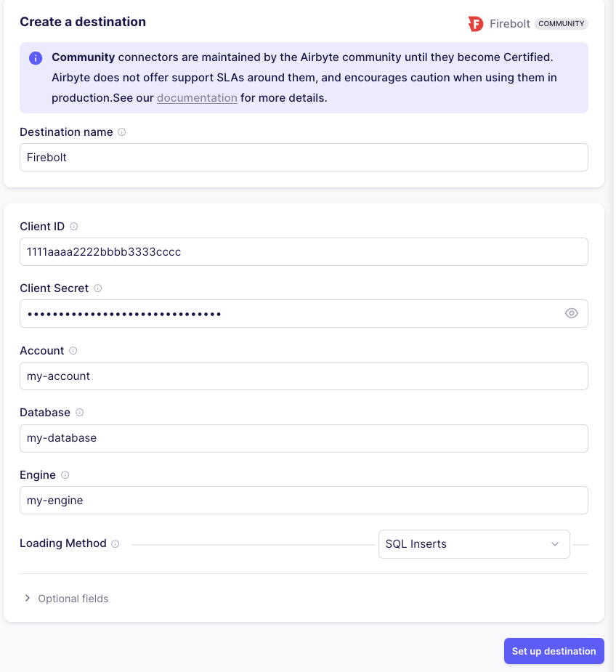The height and width of the screenshot is (672, 616).
Task: Click the Database info icon
Action: click(80, 413)
